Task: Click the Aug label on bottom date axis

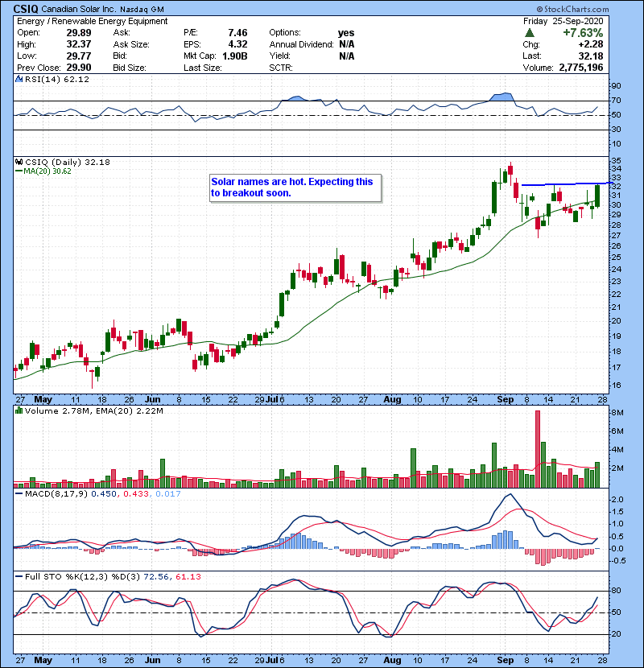Action: pyautogui.click(x=392, y=660)
